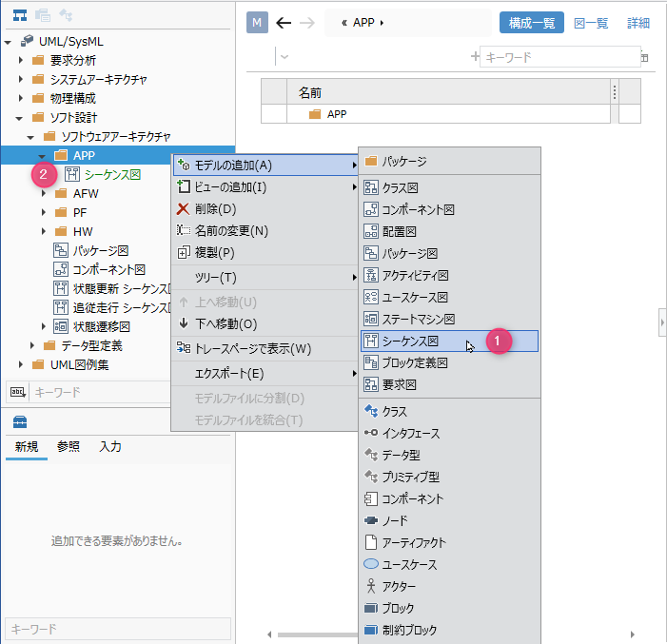This screenshot has width=667, height=644.
Task: Select 要求図 in the submenu
Action: click(449, 385)
